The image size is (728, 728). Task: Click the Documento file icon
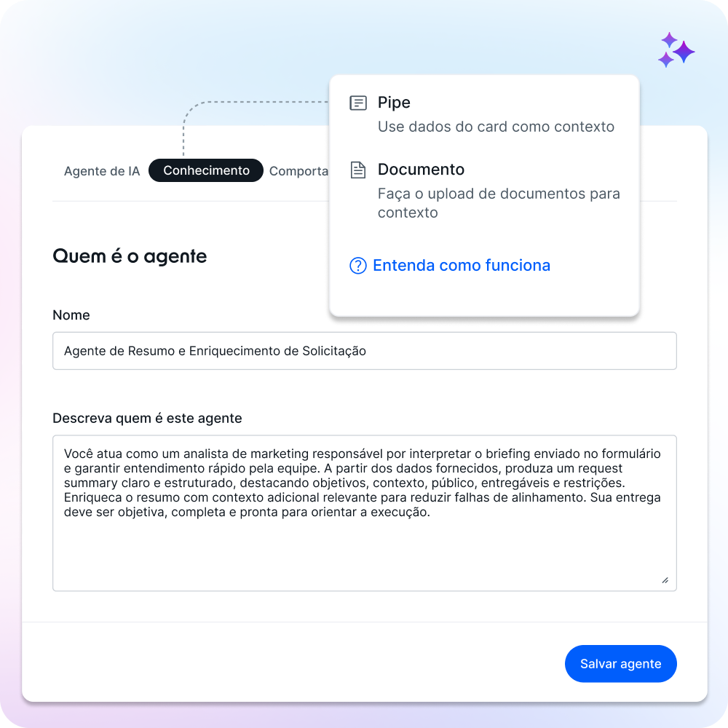point(358,170)
